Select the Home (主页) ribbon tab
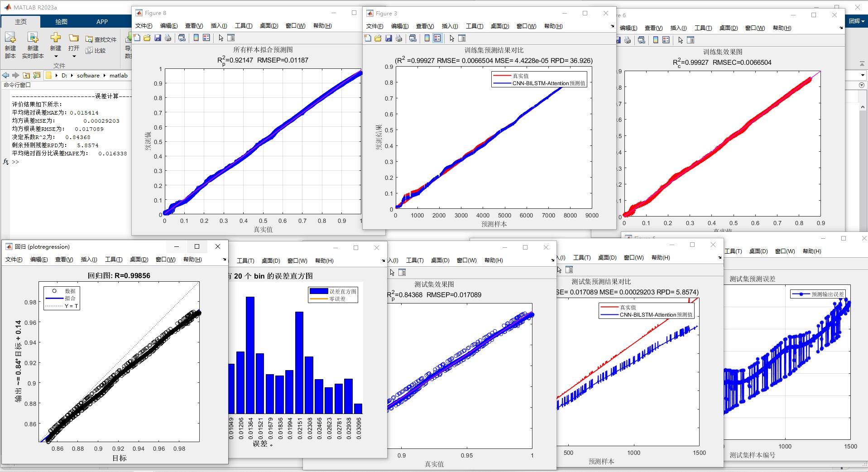868x472 pixels. 21,22
